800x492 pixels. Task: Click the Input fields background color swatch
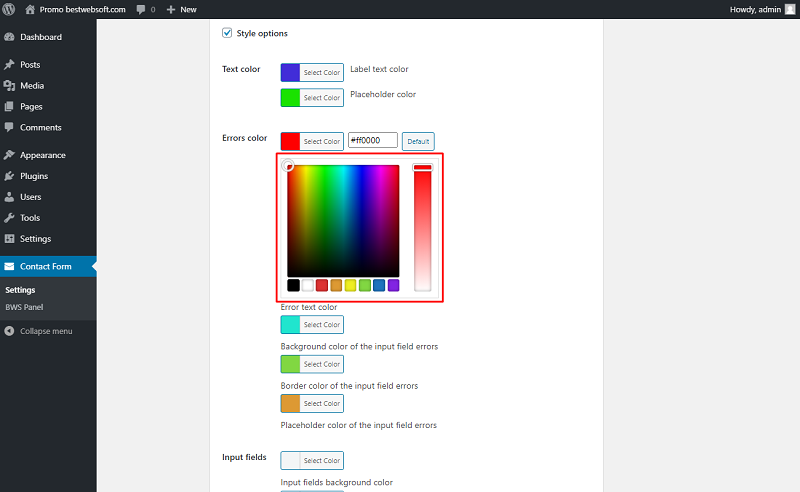pyautogui.click(x=290, y=460)
